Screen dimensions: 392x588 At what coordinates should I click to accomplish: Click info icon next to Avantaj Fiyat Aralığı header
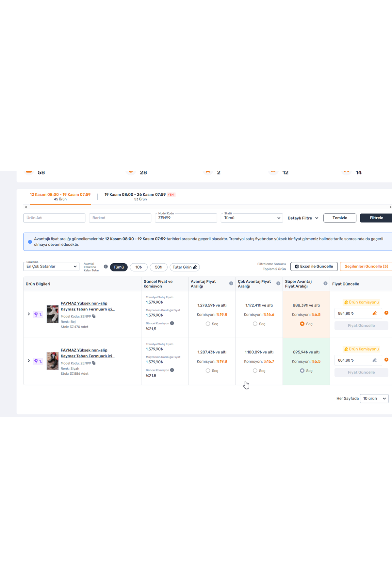[231, 283]
